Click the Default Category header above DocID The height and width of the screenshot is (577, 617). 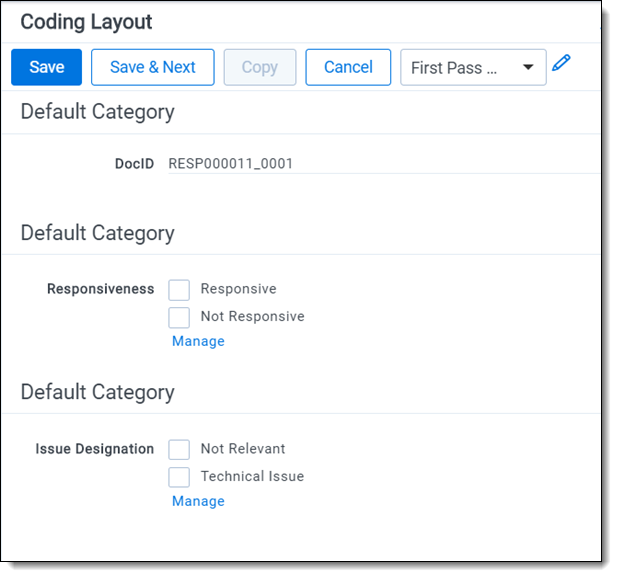click(97, 112)
